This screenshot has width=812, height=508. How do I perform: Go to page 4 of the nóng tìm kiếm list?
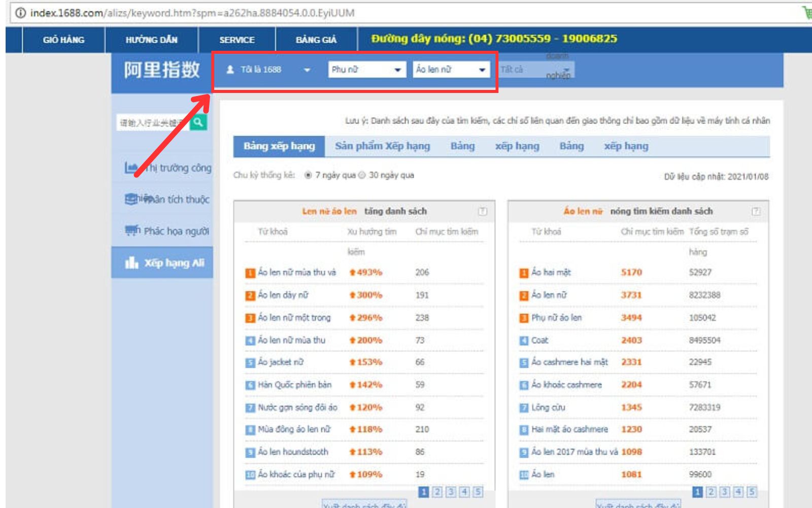[x=738, y=492]
